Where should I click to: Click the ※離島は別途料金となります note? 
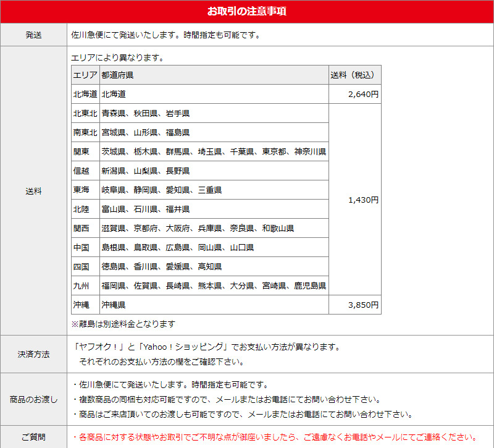(x=124, y=324)
